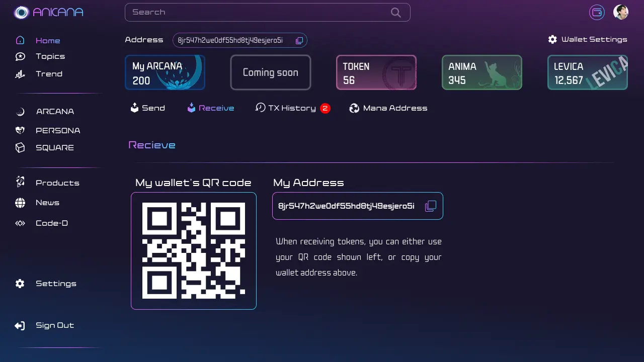The image size is (644, 362).
Task: Click the Trend chart icon
Action: click(20, 73)
